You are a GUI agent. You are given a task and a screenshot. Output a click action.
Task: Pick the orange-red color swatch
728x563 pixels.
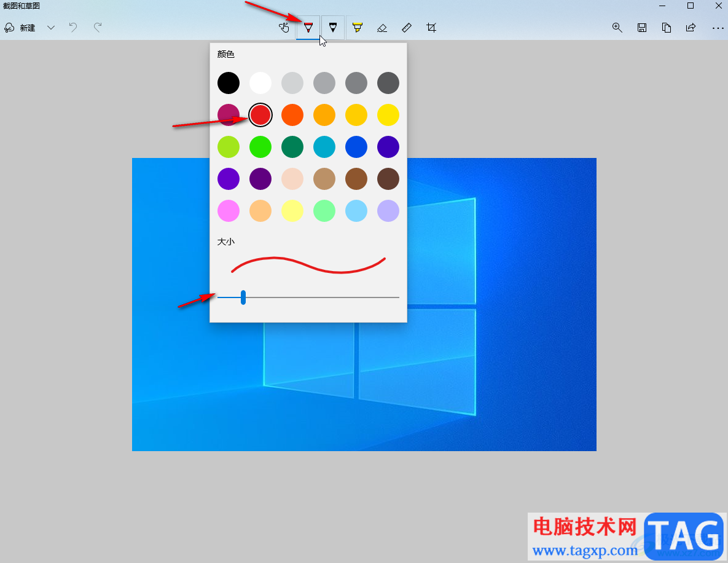click(x=292, y=115)
